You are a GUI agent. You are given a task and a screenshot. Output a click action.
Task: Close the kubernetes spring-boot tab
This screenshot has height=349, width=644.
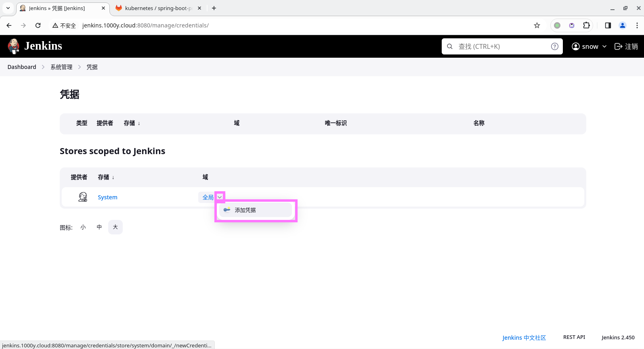199,8
